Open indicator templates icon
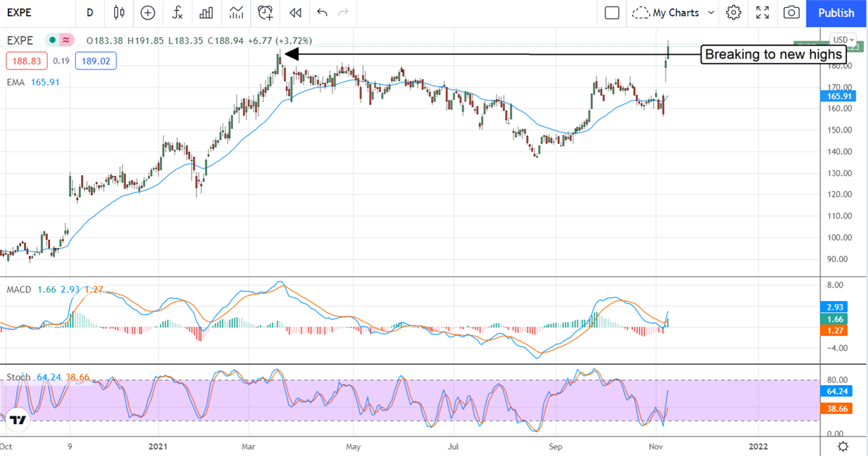Image resolution: width=868 pixels, height=456 pixels. (x=236, y=12)
